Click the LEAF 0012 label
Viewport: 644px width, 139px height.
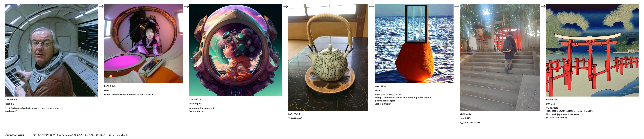click(195, 99)
